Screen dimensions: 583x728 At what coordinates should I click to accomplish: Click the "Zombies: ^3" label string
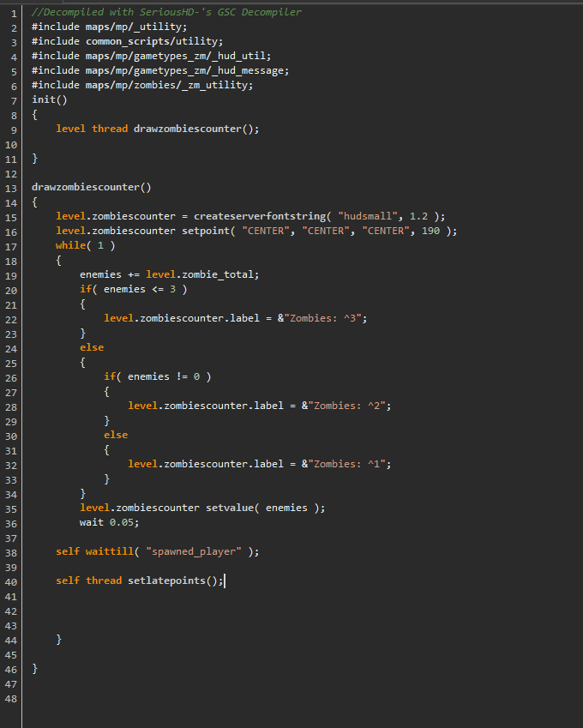(x=322, y=318)
